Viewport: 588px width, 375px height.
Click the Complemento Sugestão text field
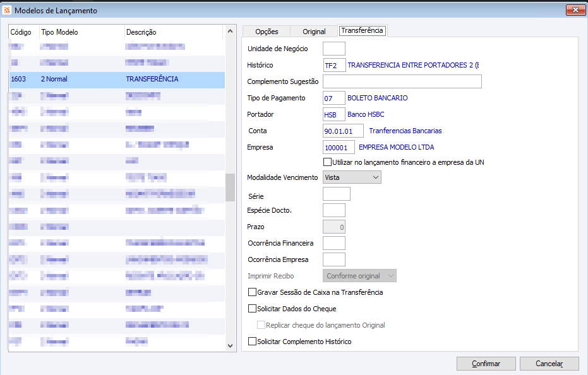pos(402,81)
